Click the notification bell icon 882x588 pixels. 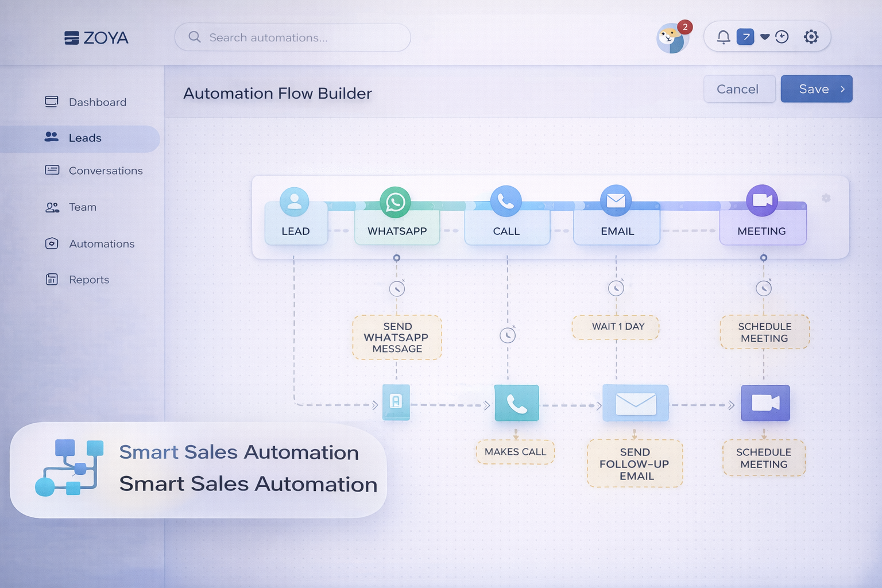(x=724, y=36)
